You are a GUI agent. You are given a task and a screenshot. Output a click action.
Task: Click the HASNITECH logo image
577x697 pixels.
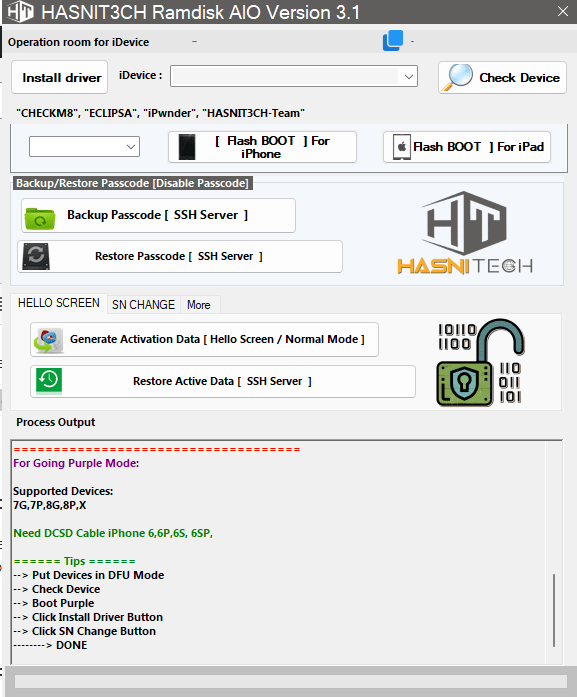(x=465, y=233)
